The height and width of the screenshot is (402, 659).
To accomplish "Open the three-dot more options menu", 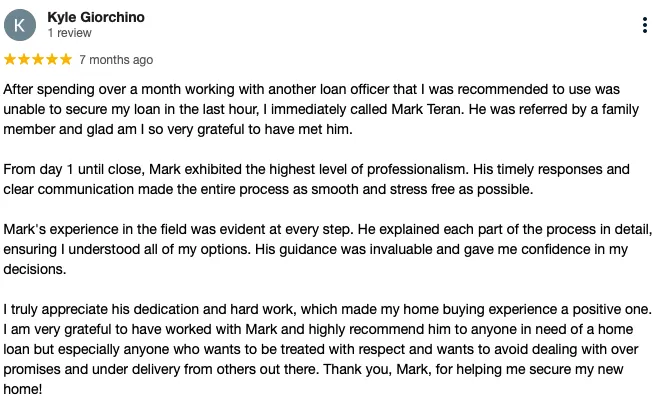I will coord(645,25).
